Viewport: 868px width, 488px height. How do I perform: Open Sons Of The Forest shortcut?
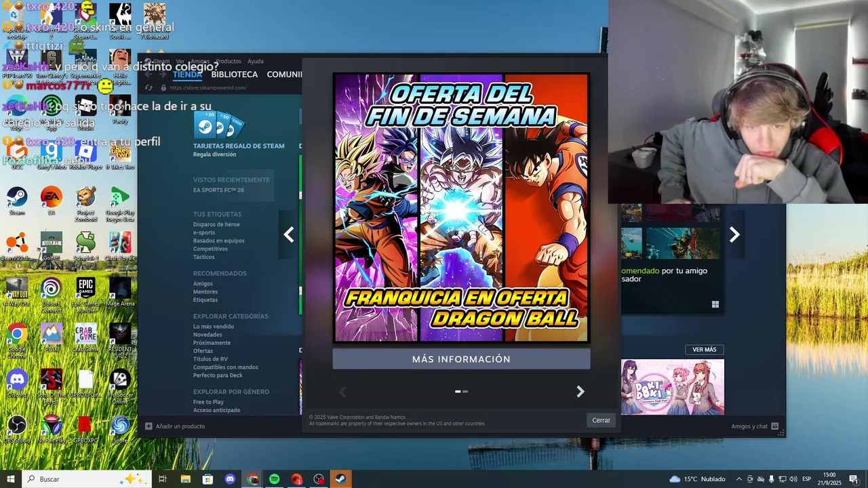[51, 385]
